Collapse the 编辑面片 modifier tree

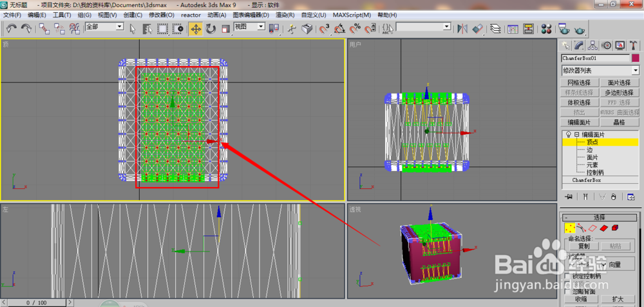pyautogui.click(x=576, y=134)
